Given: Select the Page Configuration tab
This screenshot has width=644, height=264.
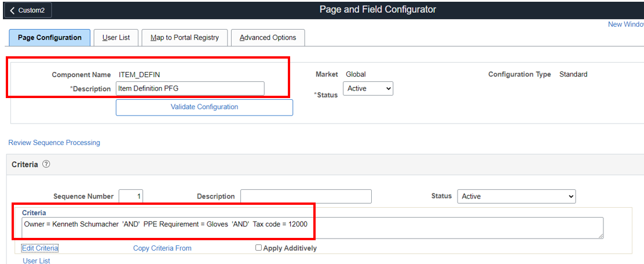Looking at the screenshot, I should click(50, 38).
